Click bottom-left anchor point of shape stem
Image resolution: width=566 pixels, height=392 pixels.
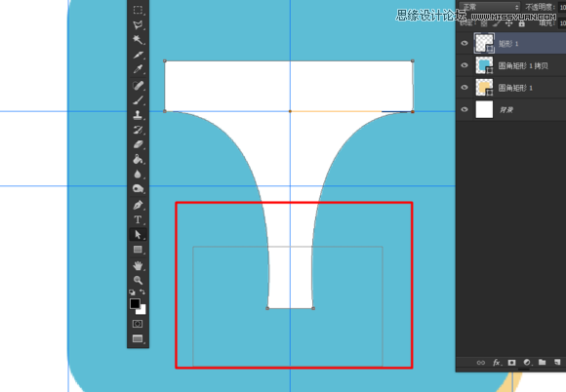[267, 308]
